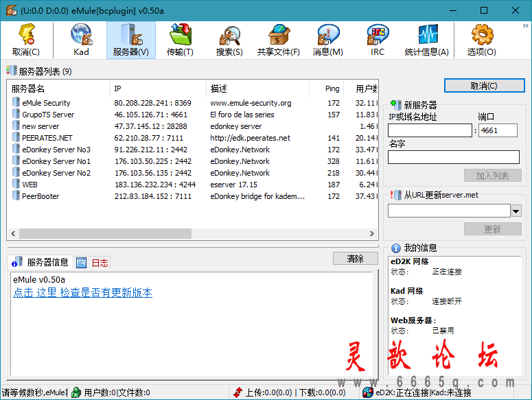Viewport: 532px width, 400px height.
Task: Open the Kad network page
Action: [81, 40]
